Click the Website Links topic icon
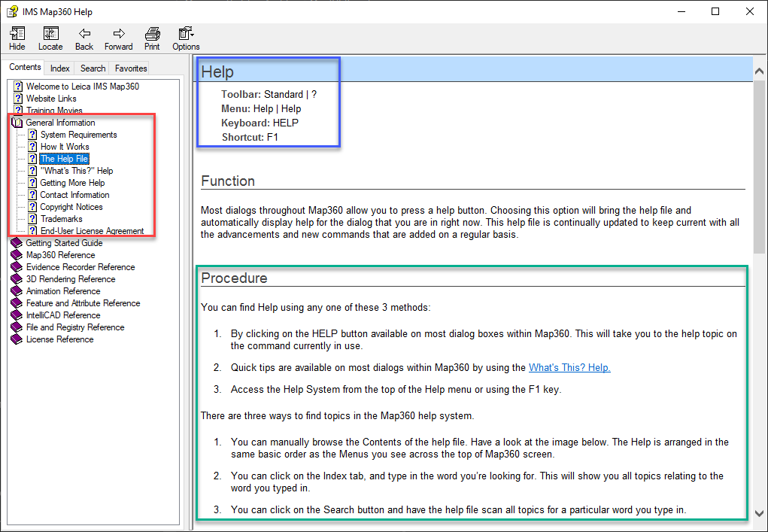The image size is (768, 532). (19, 99)
